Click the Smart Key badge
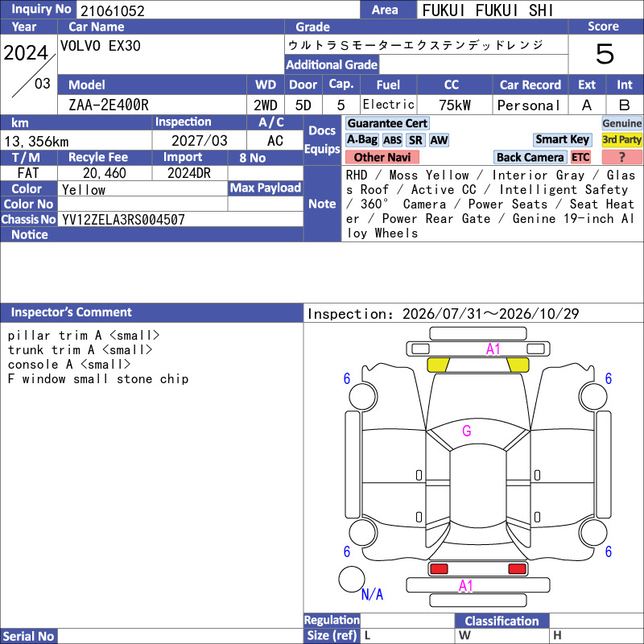This screenshot has height=644, width=644. pos(562,139)
